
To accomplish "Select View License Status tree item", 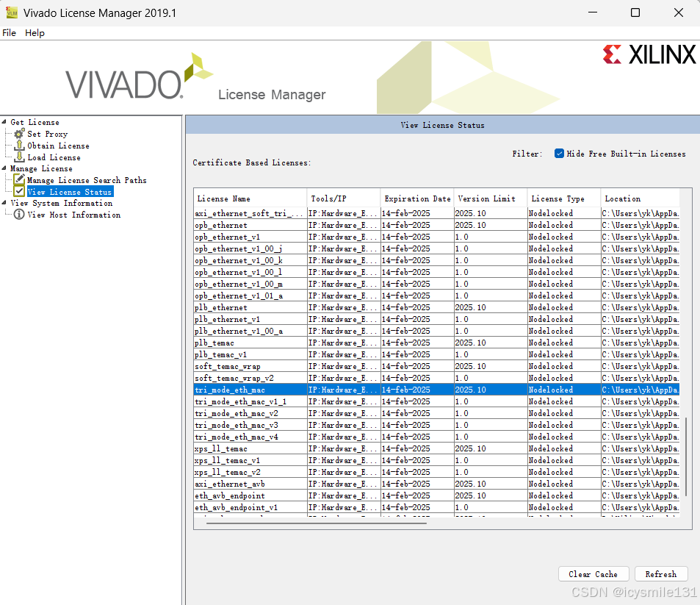I will 70,192.
